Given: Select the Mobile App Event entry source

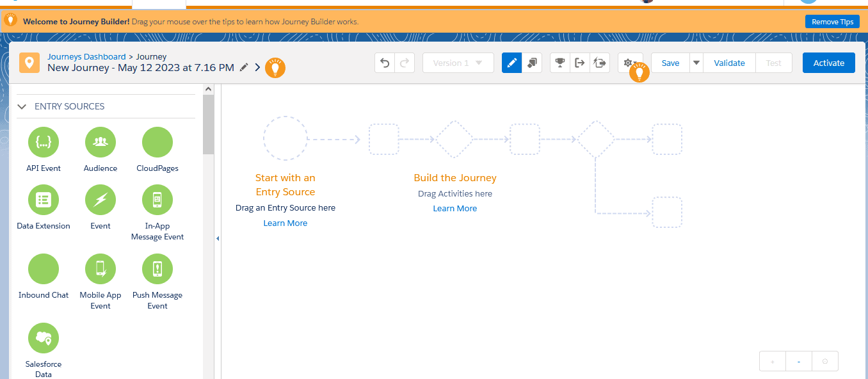Looking at the screenshot, I should pos(100,268).
